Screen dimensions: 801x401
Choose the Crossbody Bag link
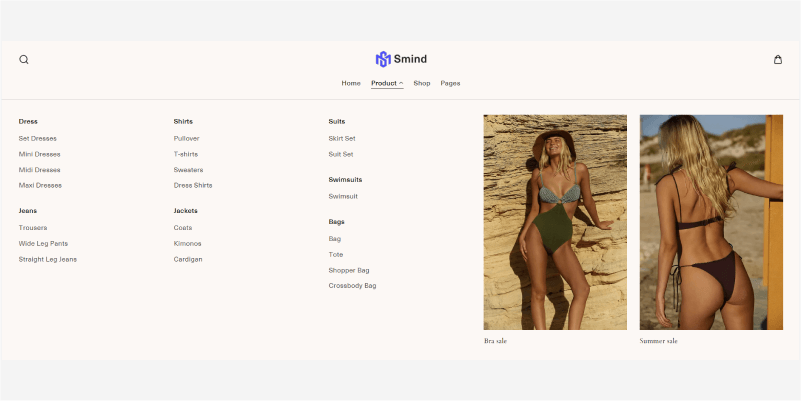[352, 285]
